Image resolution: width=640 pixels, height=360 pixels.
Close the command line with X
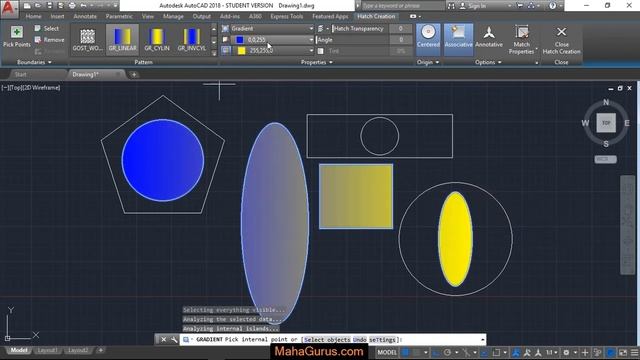[x=163, y=340]
